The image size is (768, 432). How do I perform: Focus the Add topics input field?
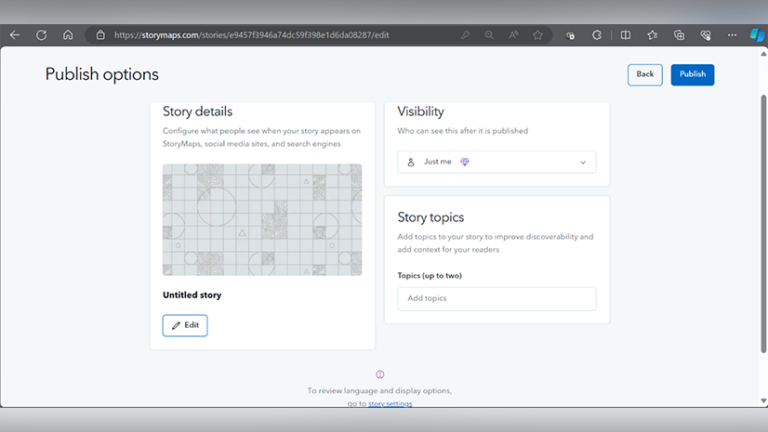coord(497,298)
